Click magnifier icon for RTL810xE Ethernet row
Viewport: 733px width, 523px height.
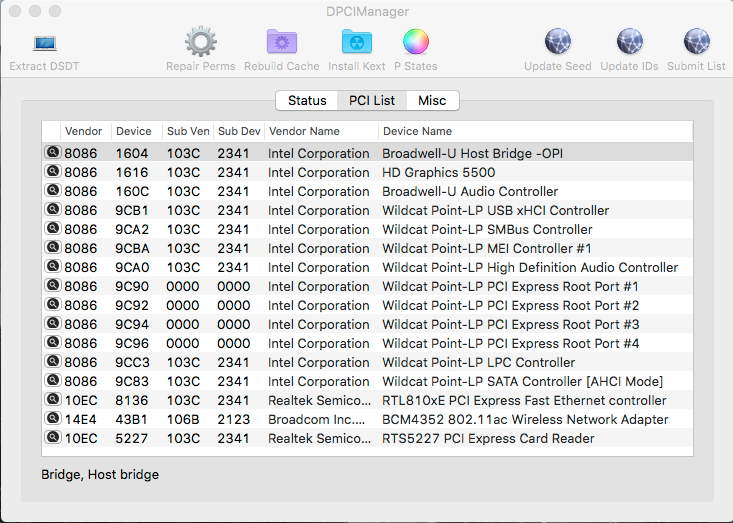tap(53, 400)
